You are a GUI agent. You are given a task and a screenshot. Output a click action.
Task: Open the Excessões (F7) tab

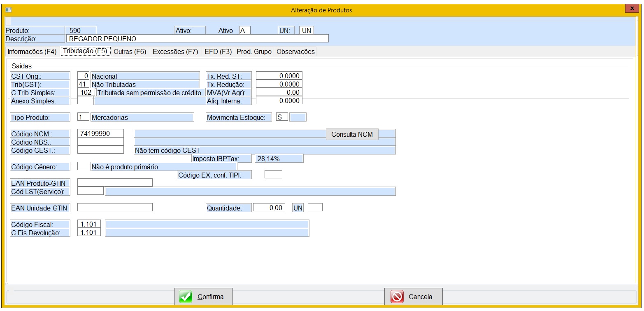175,52
